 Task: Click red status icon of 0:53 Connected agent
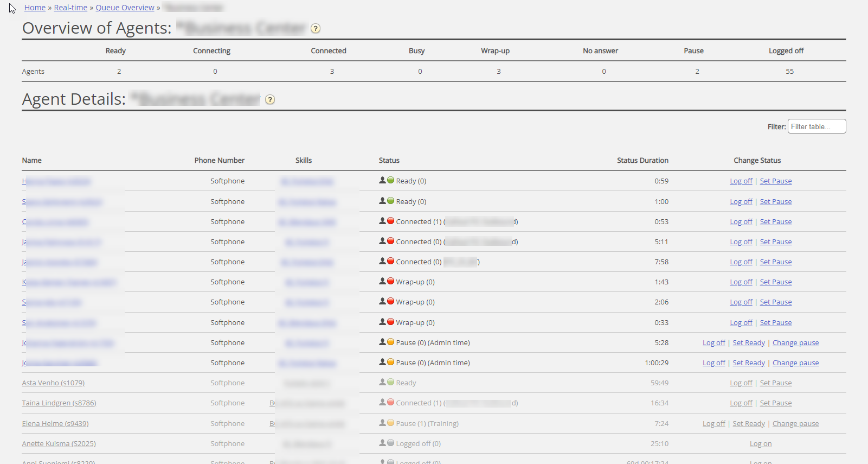click(390, 221)
